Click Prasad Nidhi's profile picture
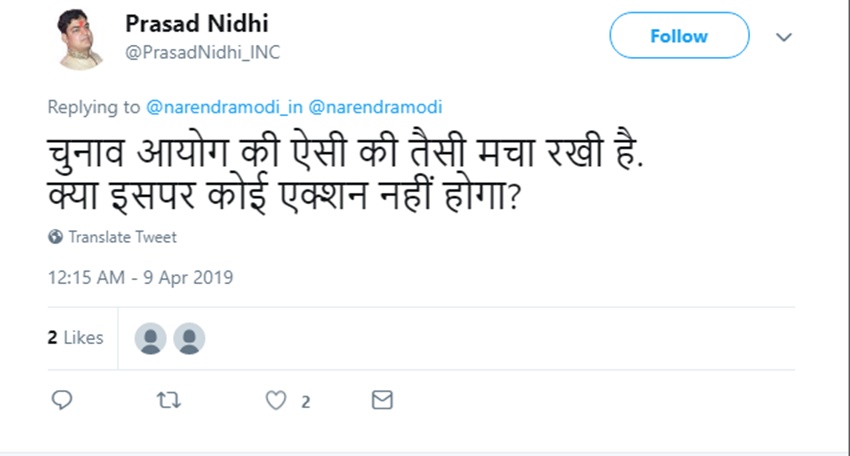Image resolution: width=850 pixels, height=456 pixels. [x=80, y=39]
